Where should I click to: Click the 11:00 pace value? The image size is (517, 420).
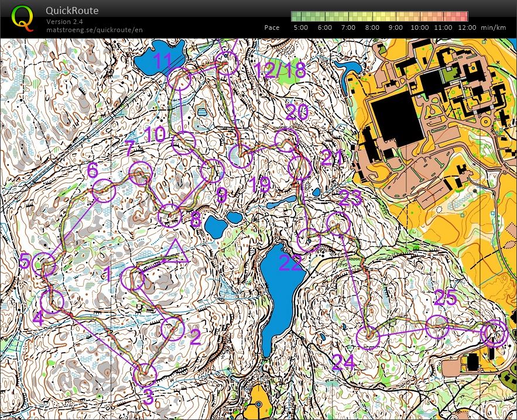coord(443,27)
